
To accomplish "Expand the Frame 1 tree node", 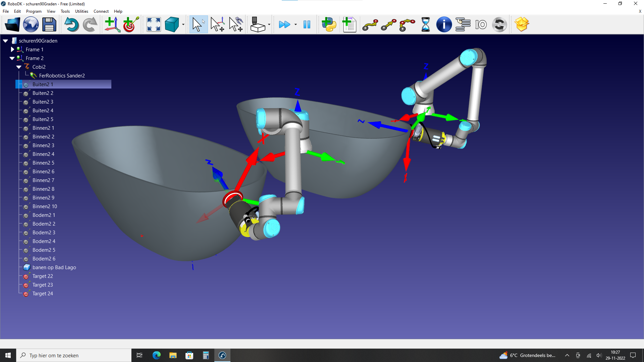I will pyautogui.click(x=12, y=49).
